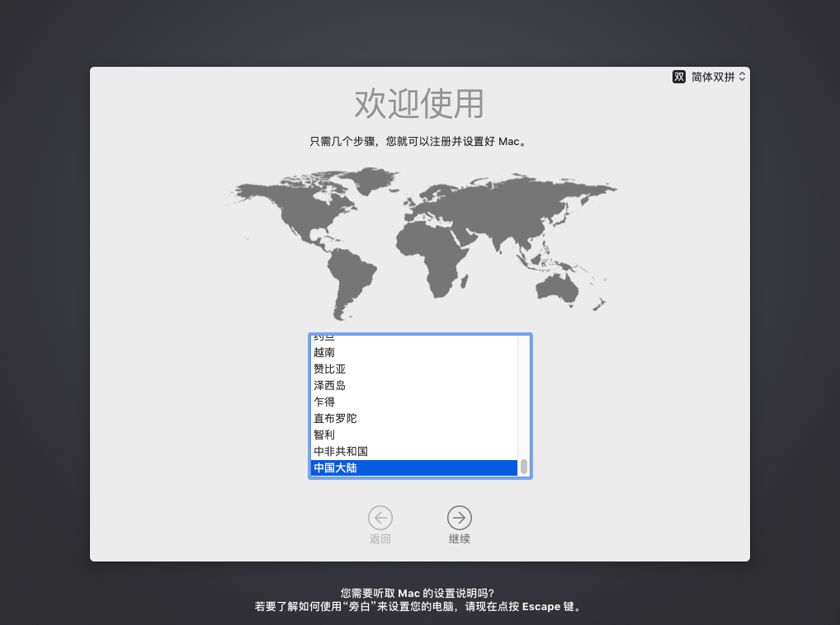Select 越南 in the region list
The width and height of the screenshot is (840, 625).
click(x=324, y=352)
